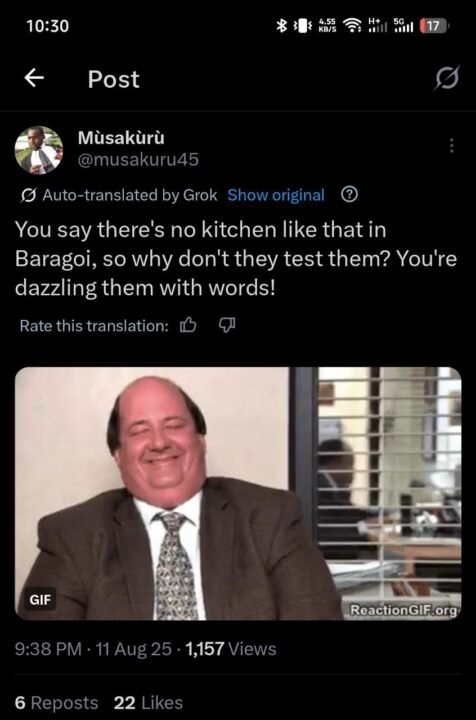Screen dimensions: 476x720
Task: Tap the ReactionGIF.org watermark
Action: pos(404,610)
